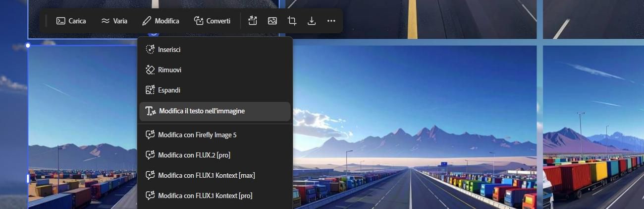644x209 pixels.
Task: Download the image with the arrow icon
Action: (x=312, y=21)
